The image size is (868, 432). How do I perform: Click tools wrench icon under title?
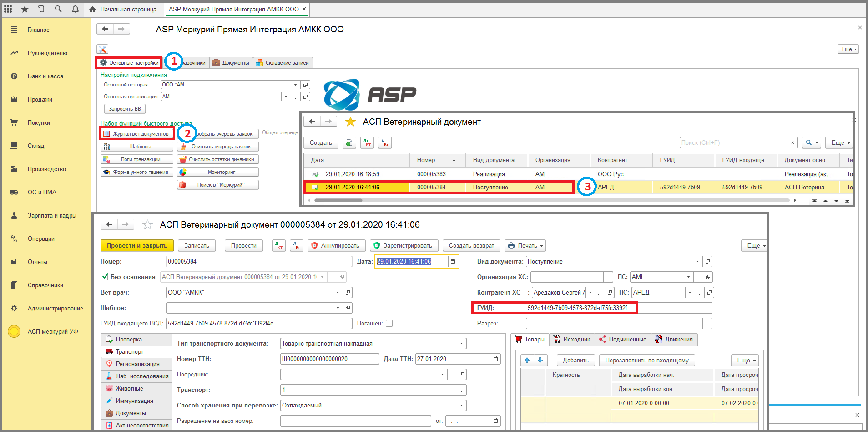(x=102, y=49)
